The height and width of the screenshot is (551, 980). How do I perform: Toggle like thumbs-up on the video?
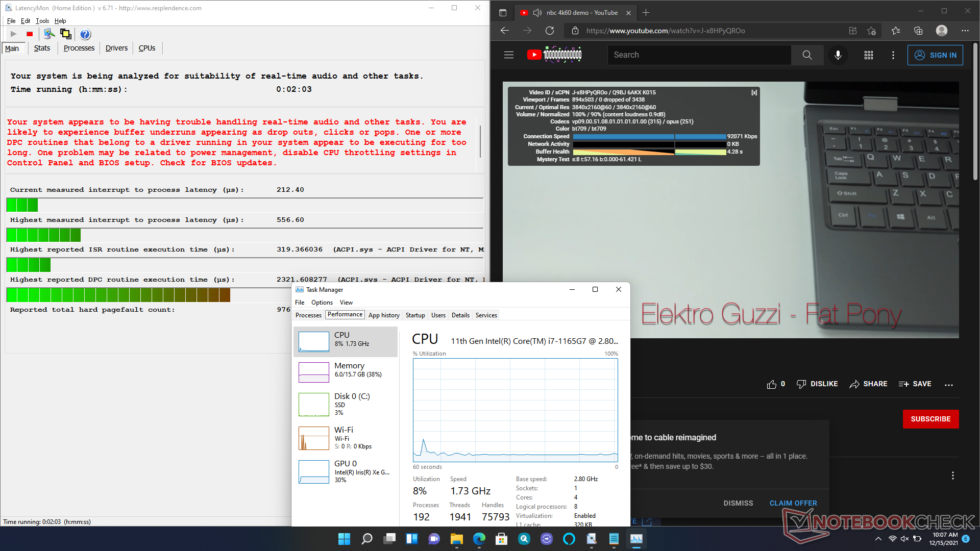771,384
